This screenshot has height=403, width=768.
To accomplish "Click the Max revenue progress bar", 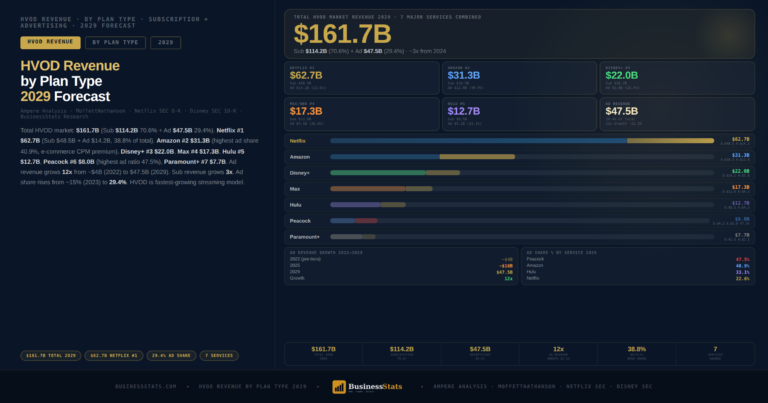I will [522, 189].
